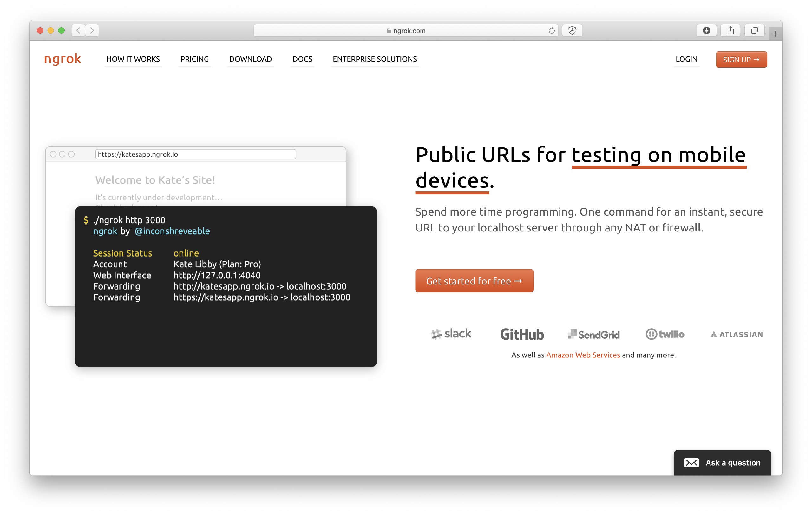812x515 pixels.
Task: Open HOW IT WORKS page
Action: [x=133, y=59]
